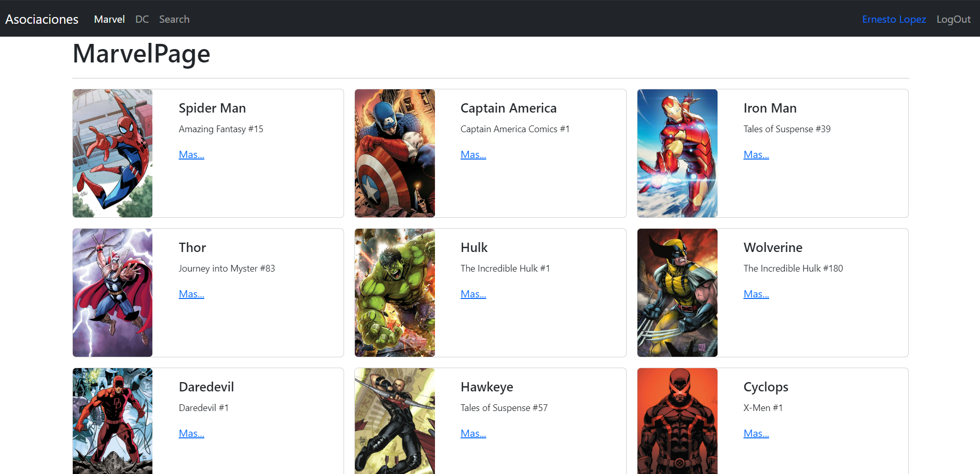Viewport: 980px width, 474px height.
Task: Click the Captain America cover image
Action: click(x=395, y=153)
